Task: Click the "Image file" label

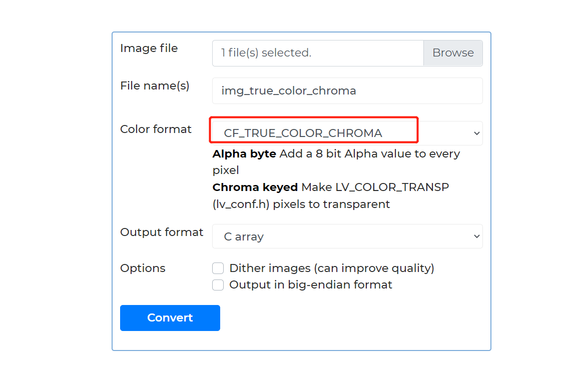Action: tap(149, 48)
